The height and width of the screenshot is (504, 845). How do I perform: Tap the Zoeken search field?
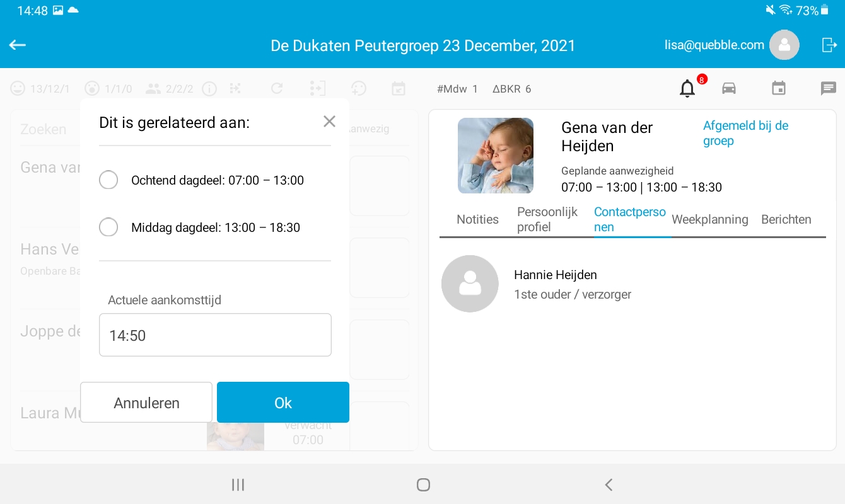[44, 129]
